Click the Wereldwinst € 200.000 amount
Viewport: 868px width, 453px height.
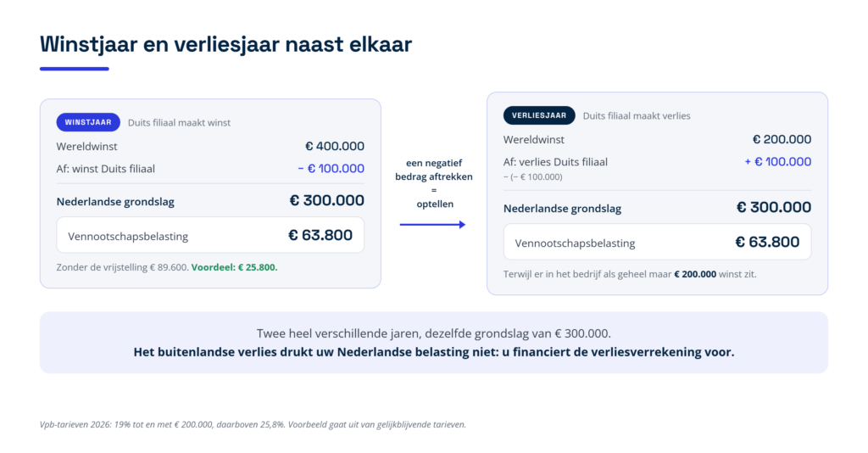point(782,140)
